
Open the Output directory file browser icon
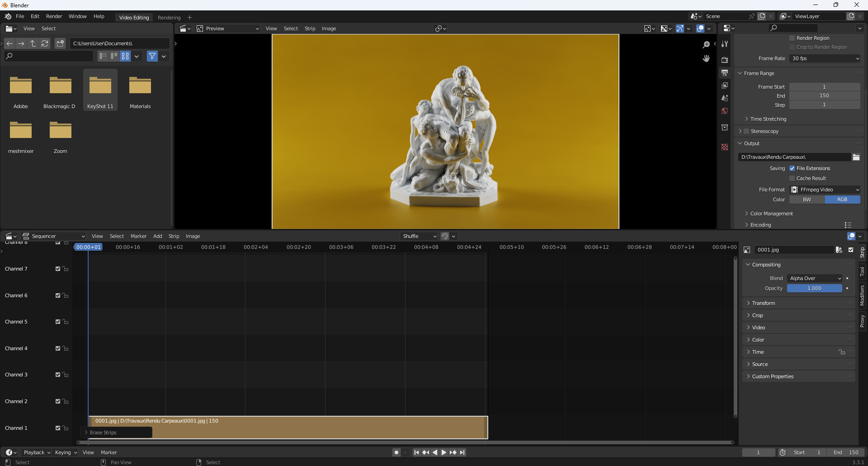pyautogui.click(x=856, y=157)
